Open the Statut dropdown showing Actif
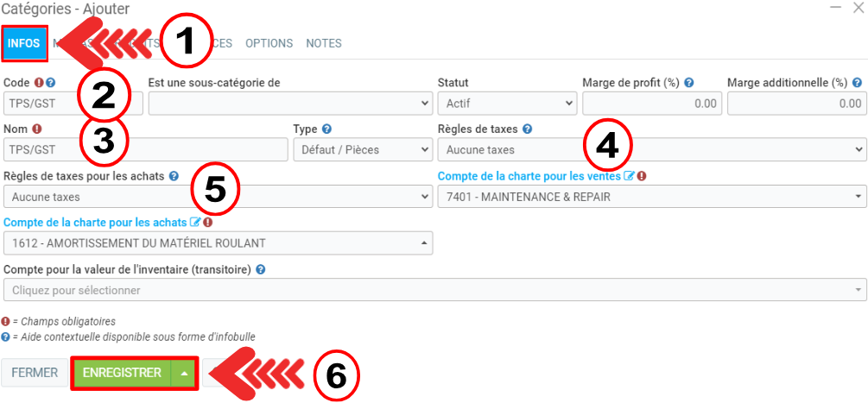This screenshot has width=868, height=403. tap(506, 104)
